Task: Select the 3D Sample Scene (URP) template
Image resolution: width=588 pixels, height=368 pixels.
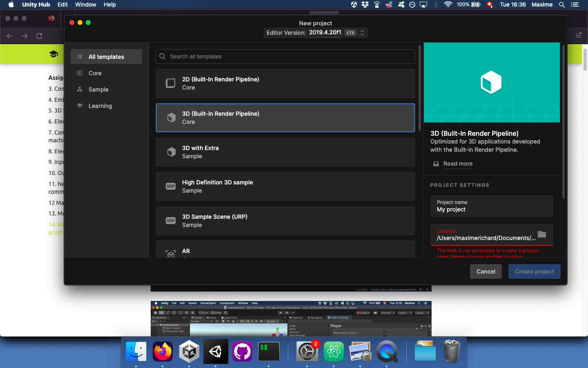Action: [x=285, y=221]
